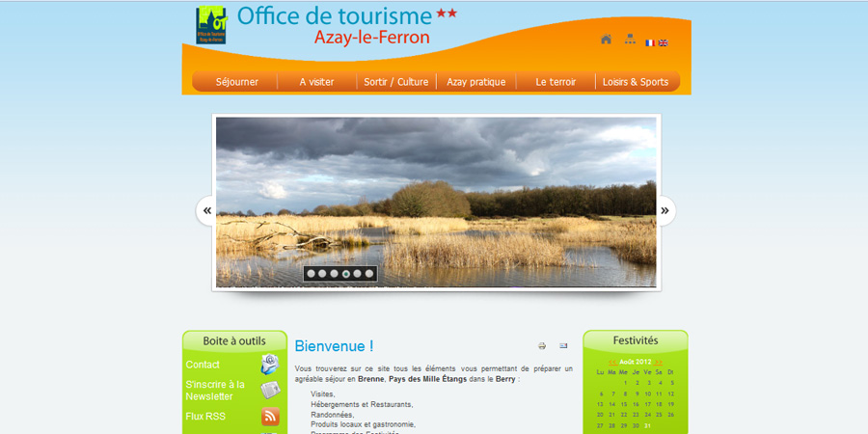Image resolution: width=868 pixels, height=434 pixels.
Task: Go to previous slide with left arrow
Action: point(206,210)
